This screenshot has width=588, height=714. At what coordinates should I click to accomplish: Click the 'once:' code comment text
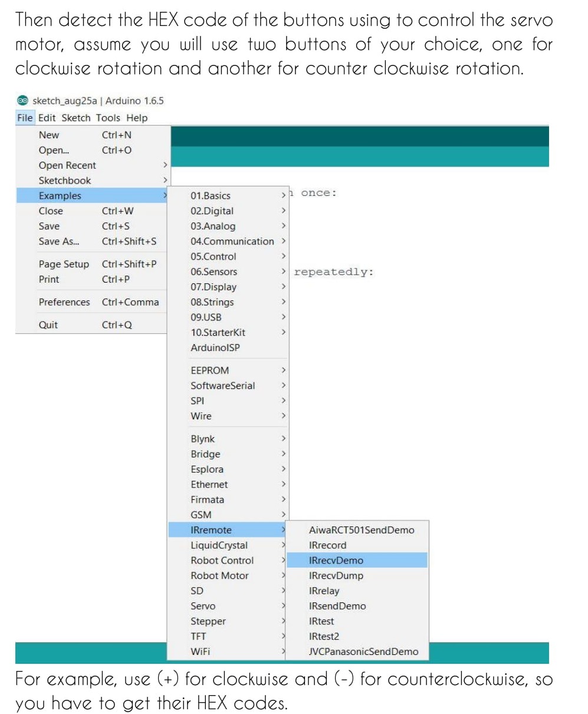point(318,194)
